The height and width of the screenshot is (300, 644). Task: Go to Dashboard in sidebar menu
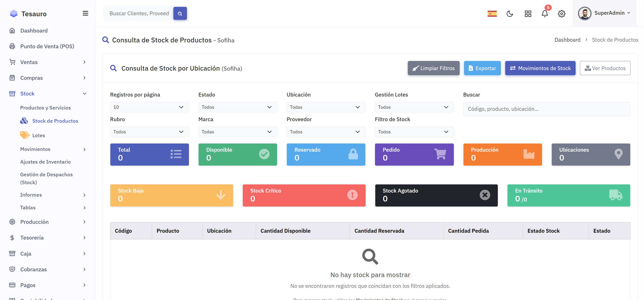click(34, 31)
